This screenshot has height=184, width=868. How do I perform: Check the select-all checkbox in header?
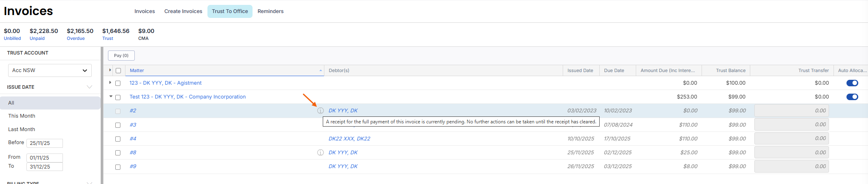tap(118, 71)
